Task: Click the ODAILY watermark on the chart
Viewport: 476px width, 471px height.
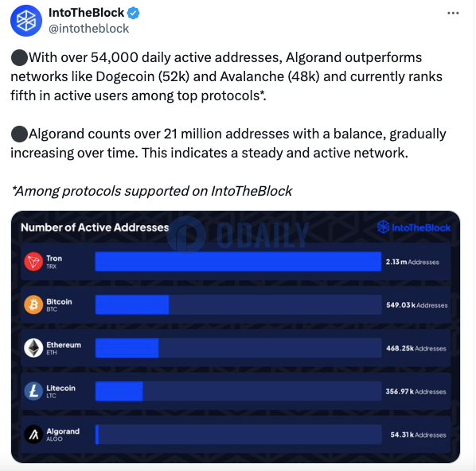Action: (x=237, y=235)
